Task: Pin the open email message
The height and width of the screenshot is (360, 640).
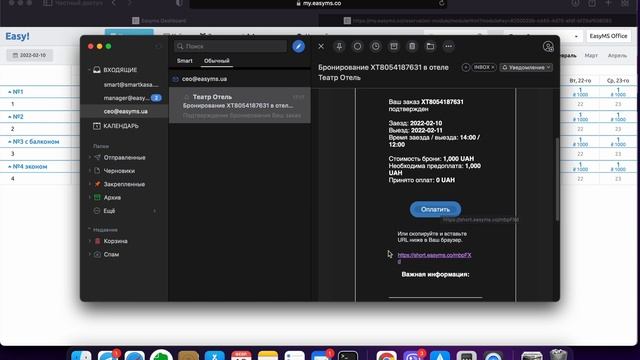Action: (339, 47)
